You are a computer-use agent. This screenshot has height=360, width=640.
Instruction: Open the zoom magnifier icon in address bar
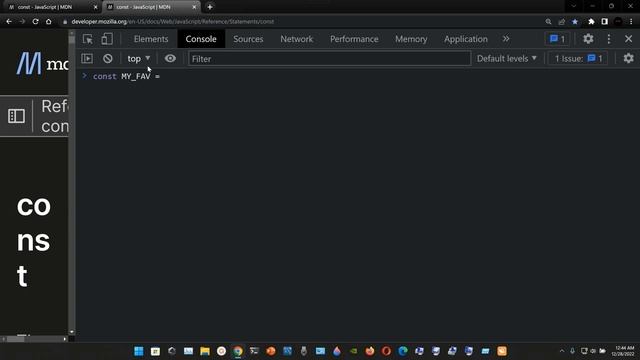tap(548, 22)
